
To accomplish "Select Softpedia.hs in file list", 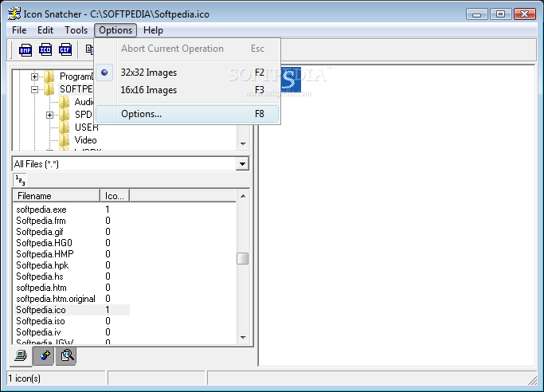I will tap(40, 276).
